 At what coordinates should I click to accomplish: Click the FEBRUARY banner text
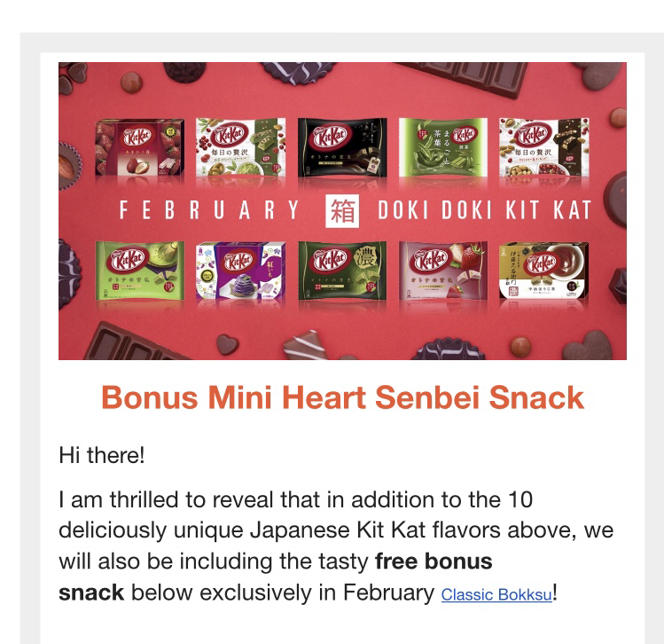tap(209, 210)
